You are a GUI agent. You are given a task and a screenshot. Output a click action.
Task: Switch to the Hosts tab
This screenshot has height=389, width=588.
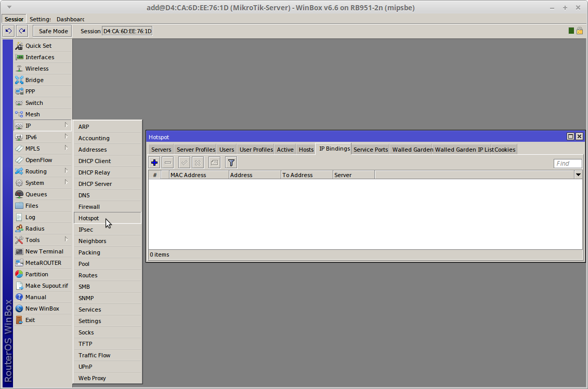point(306,150)
